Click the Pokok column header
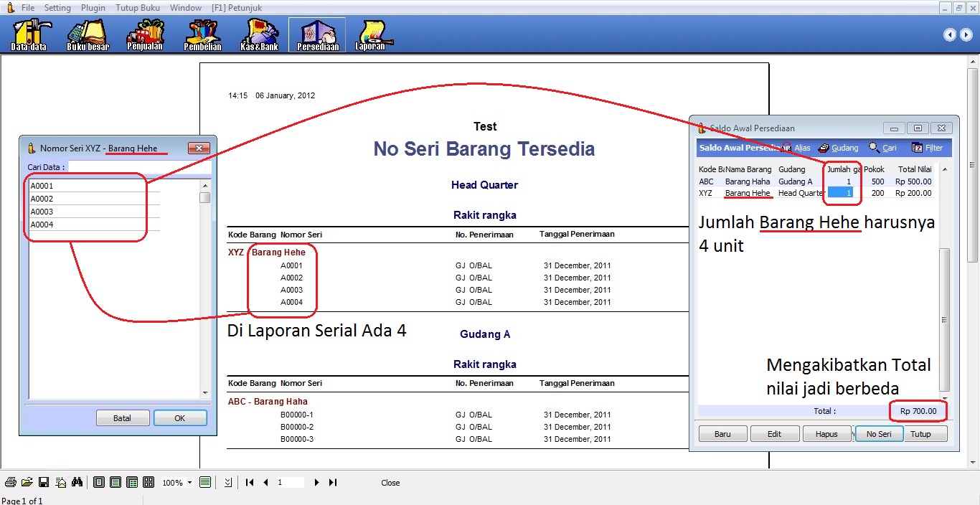 pyautogui.click(x=874, y=169)
